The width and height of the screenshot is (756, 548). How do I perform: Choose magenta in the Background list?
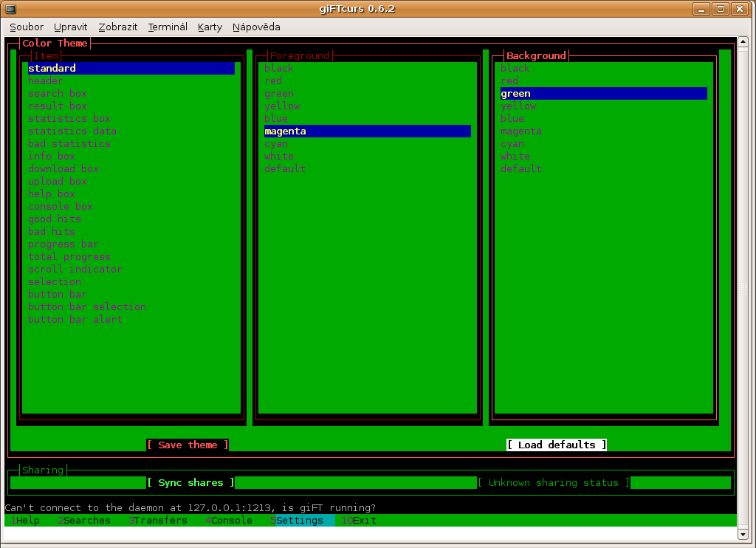tap(520, 131)
